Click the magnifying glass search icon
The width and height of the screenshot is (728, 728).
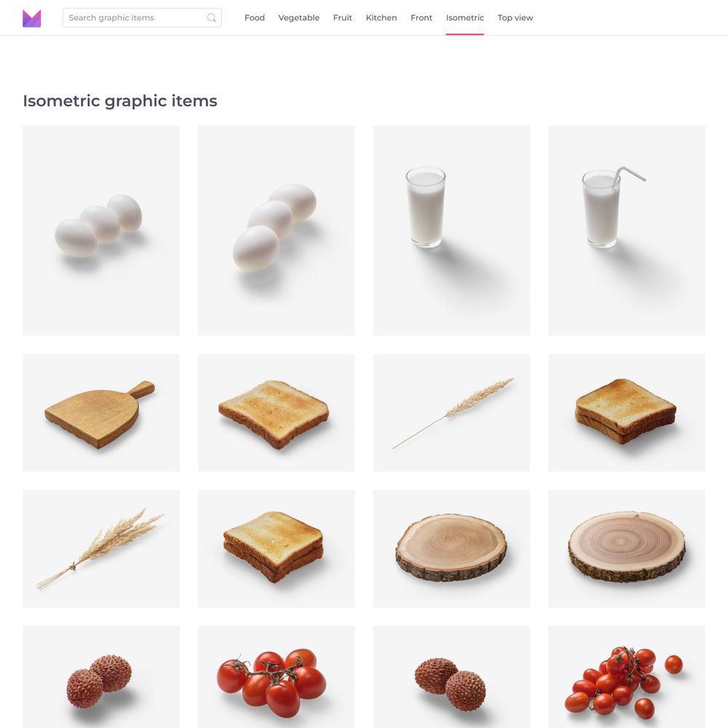(212, 17)
